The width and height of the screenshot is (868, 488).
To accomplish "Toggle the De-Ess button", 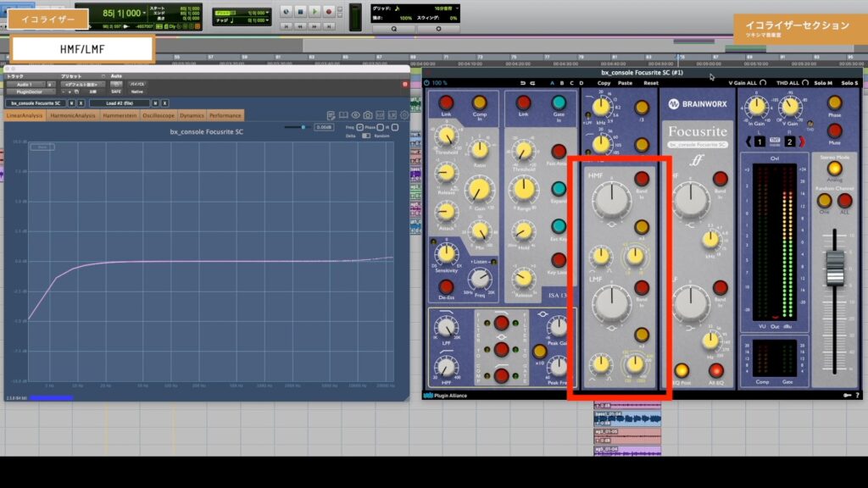I will pos(446,286).
